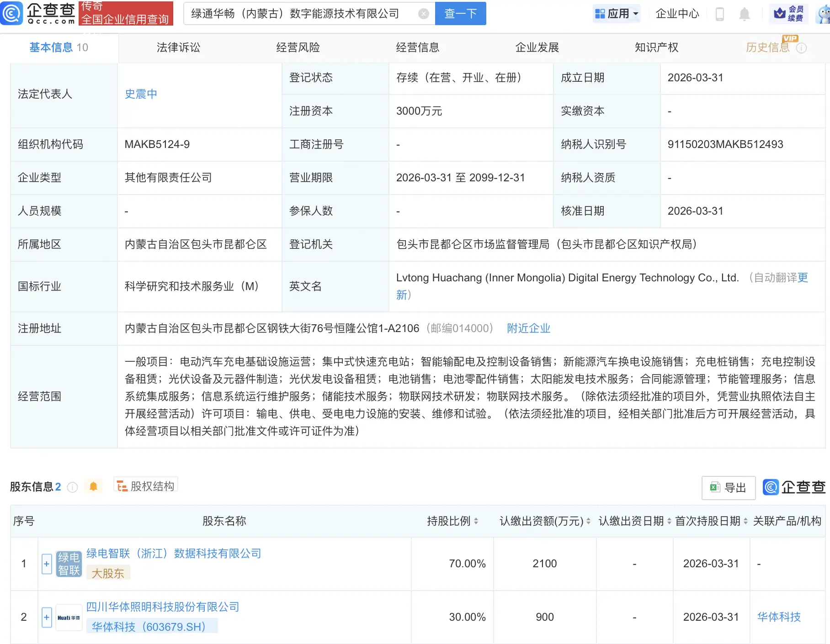This screenshot has height=644, width=830.
Task: Open notifications via the bell icon
Action: click(x=745, y=14)
